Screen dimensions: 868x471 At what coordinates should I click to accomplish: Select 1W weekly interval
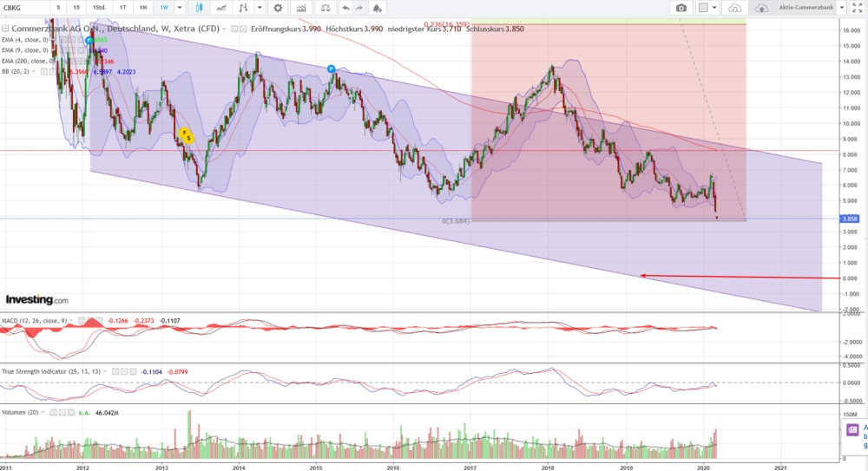[x=164, y=8]
